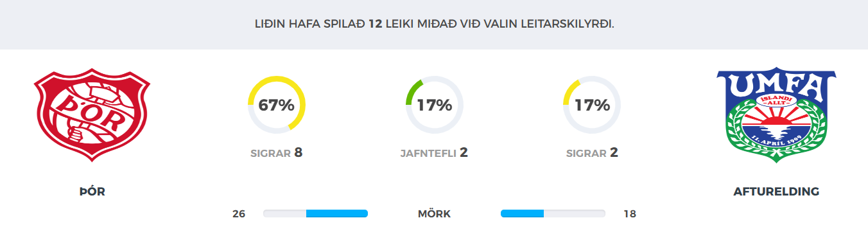
Task: Click the 12 matches played banner text
Action: (x=434, y=24)
